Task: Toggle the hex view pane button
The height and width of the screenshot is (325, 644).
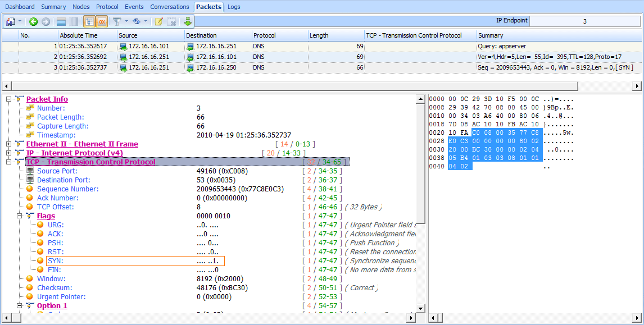Action: [x=102, y=22]
